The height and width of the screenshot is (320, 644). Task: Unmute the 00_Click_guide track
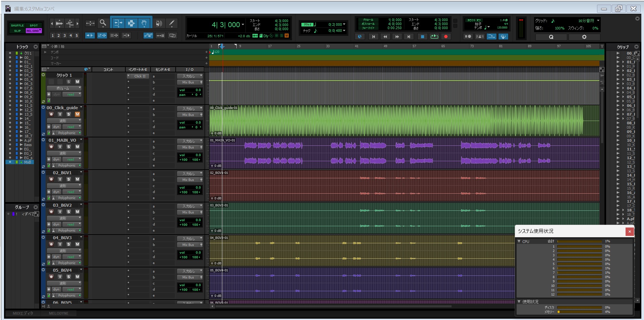coord(77,114)
